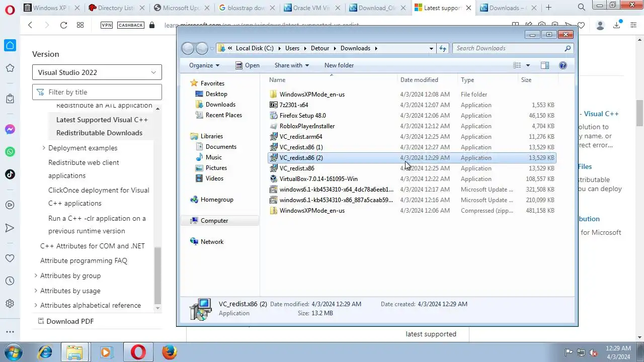
Task: Reload the browser page
Action: pos(63,25)
